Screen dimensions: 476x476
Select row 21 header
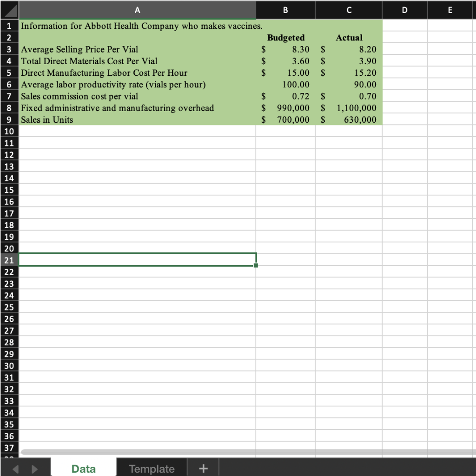pos(9,260)
